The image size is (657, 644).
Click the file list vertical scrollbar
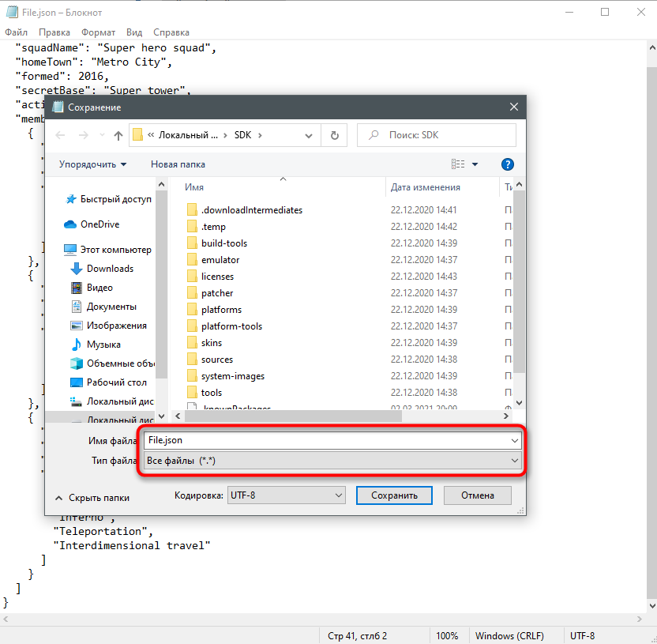[519, 300]
